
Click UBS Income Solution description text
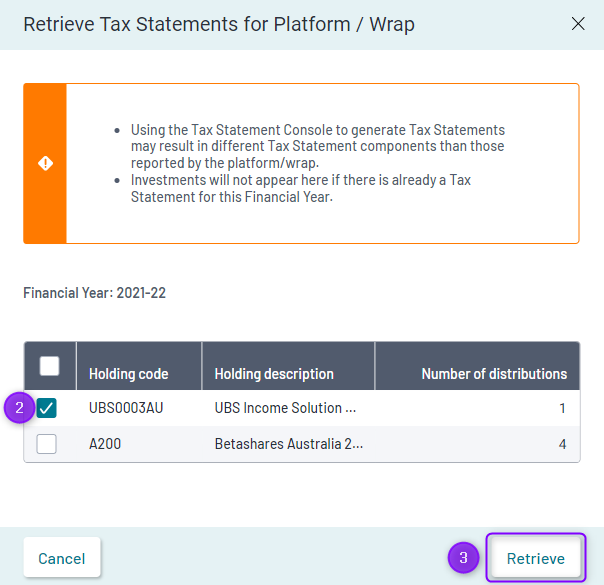point(285,408)
